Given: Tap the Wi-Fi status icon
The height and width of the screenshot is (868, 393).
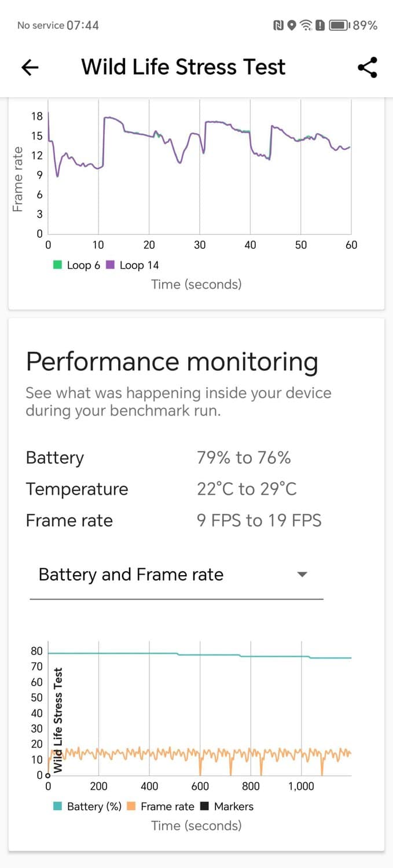Looking at the screenshot, I should click(306, 25).
